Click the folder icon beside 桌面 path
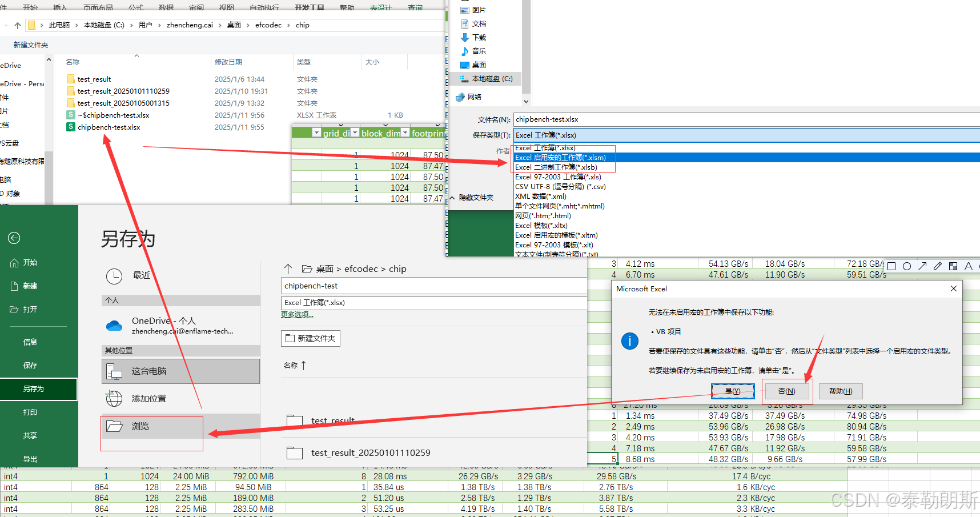980x517 pixels. [x=307, y=268]
